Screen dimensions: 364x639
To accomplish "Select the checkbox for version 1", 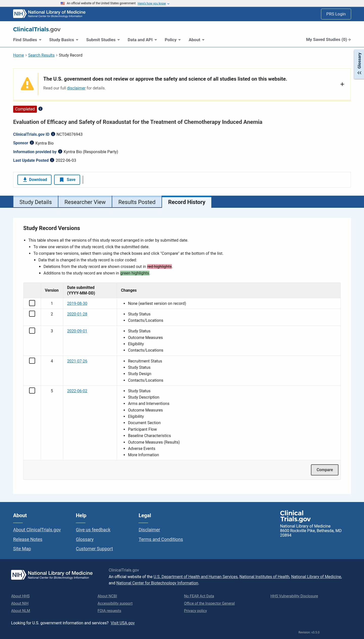I will pos(32,303).
